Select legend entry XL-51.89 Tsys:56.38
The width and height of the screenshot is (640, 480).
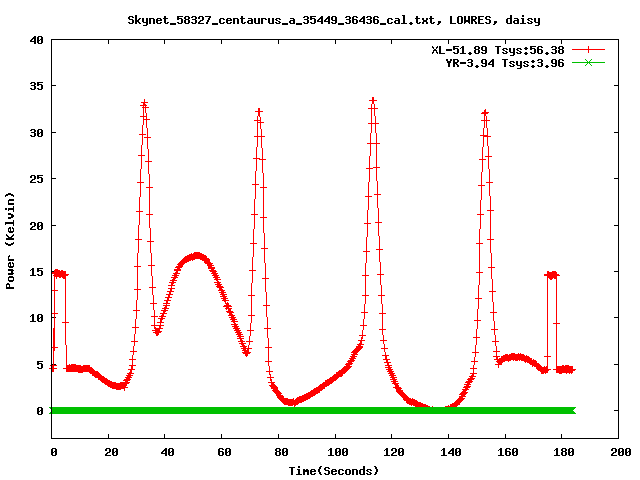click(x=498, y=50)
